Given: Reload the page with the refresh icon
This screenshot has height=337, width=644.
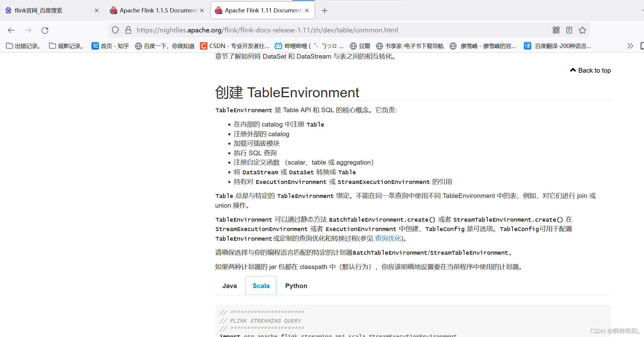Looking at the screenshot, I should (x=45, y=30).
